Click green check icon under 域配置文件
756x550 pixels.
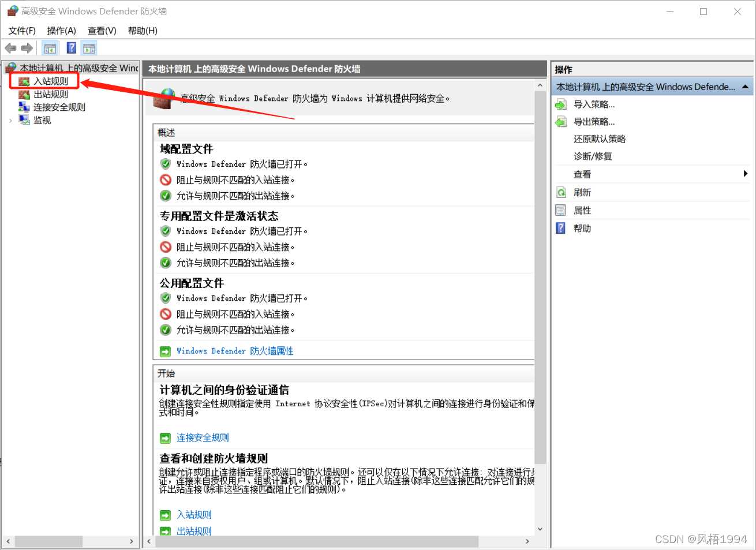[x=166, y=196]
